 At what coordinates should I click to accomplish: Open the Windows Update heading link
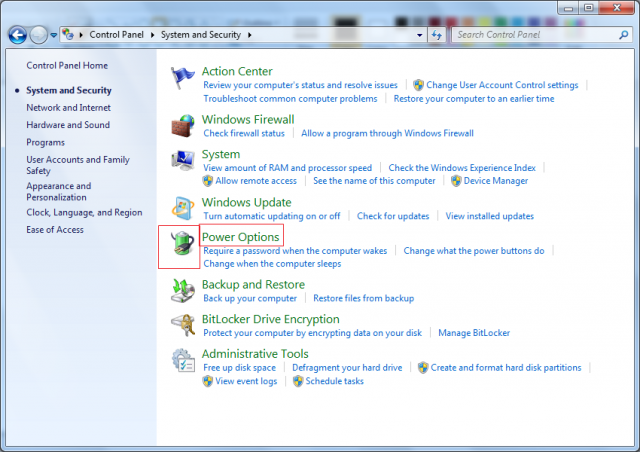[x=246, y=202]
